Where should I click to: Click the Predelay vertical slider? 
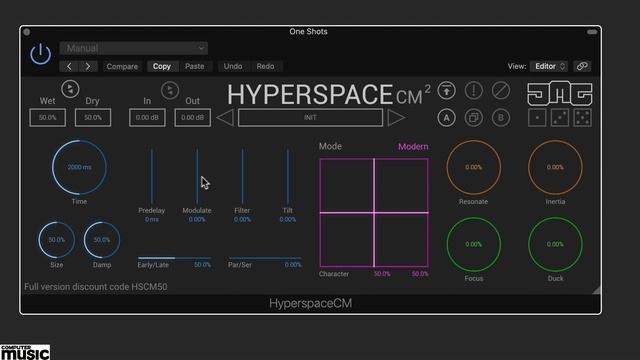pyautogui.click(x=152, y=176)
